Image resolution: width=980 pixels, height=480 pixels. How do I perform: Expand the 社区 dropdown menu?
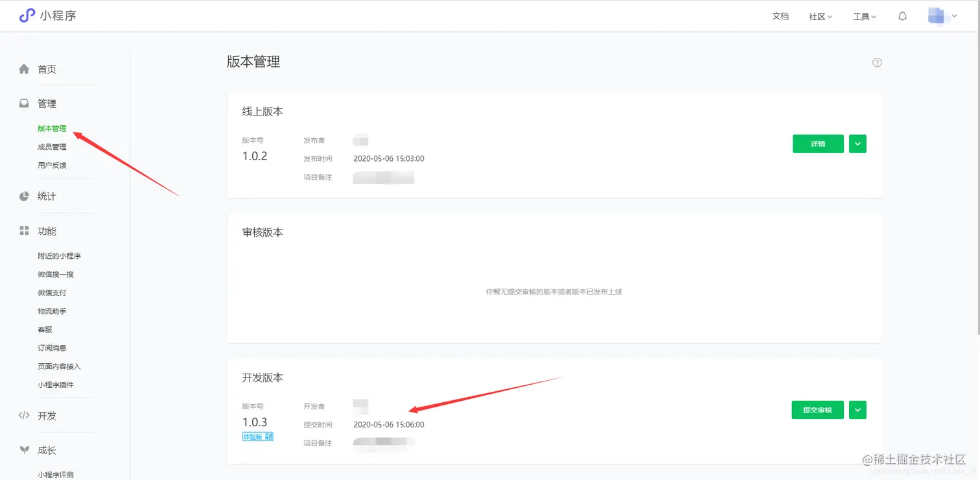point(821,16)
